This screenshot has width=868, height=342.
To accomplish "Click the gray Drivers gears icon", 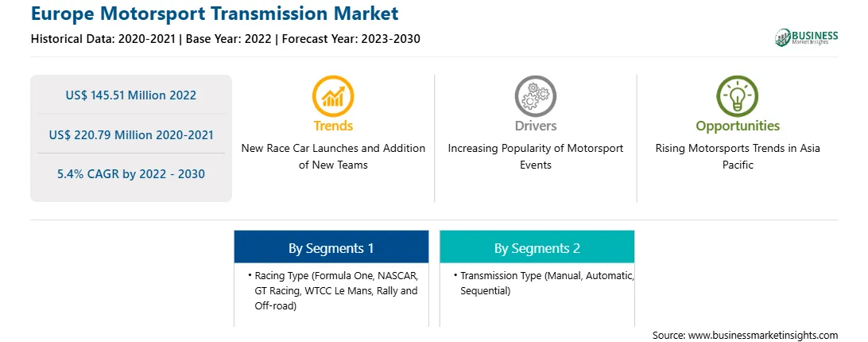I will tap(535, 95).
